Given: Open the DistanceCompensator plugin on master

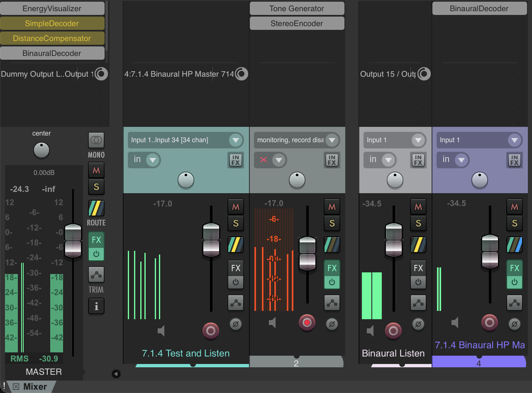Looking at the screenshot, I should tap(52, 39).
